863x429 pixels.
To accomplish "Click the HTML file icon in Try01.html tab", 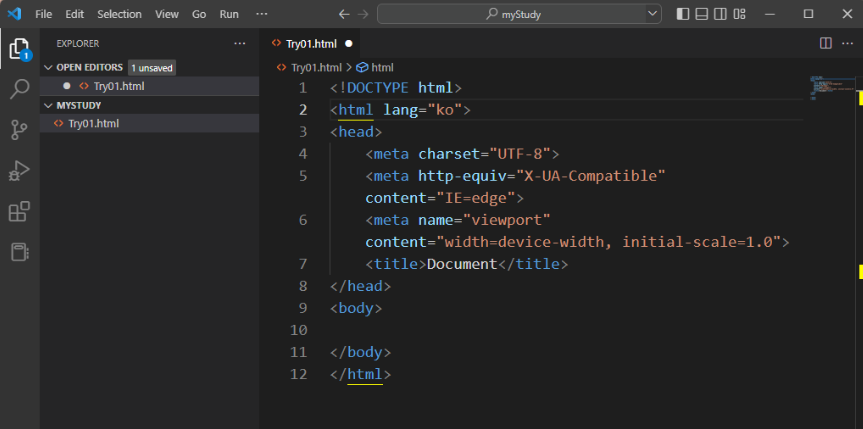I will click(277, 44).
